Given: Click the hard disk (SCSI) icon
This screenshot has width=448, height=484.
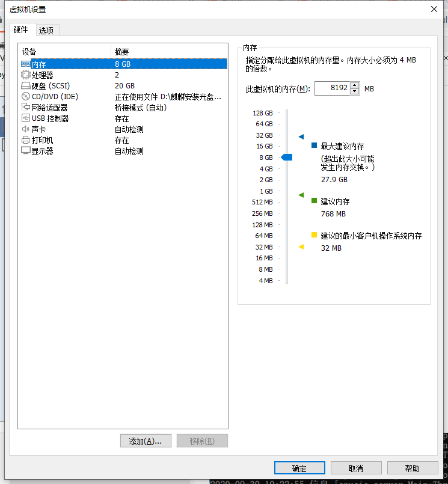Looking at the screenshot, I should [26, 85].
